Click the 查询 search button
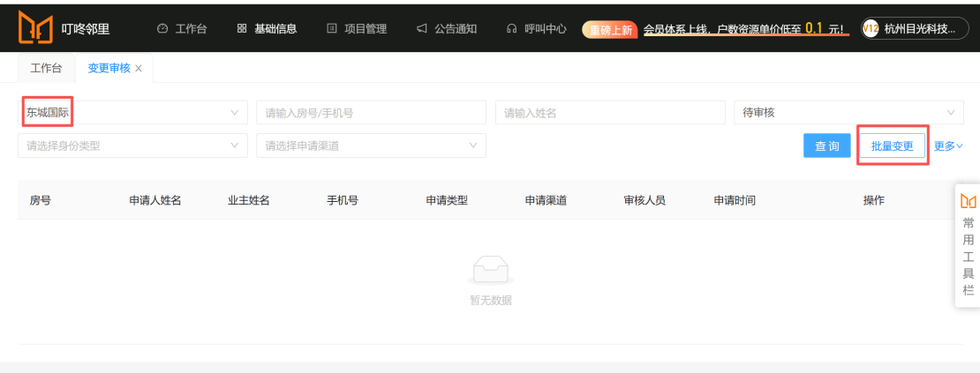Screen dimensions: 980x373 (826, 146)
